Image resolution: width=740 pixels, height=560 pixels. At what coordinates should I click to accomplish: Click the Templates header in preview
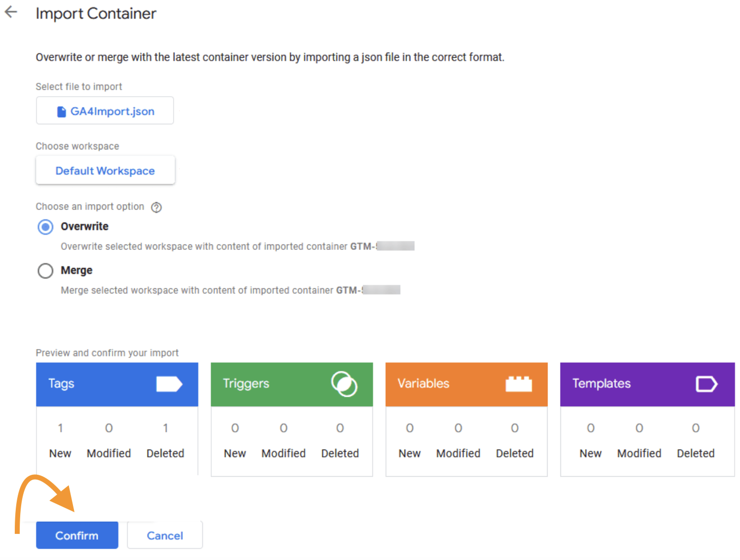click(601, 384)
